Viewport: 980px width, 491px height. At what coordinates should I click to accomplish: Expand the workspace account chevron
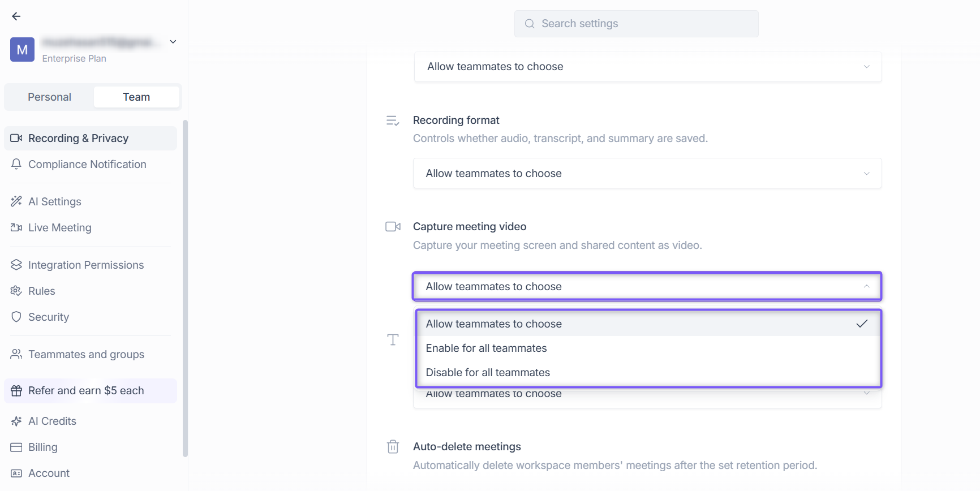click(173, 42)
